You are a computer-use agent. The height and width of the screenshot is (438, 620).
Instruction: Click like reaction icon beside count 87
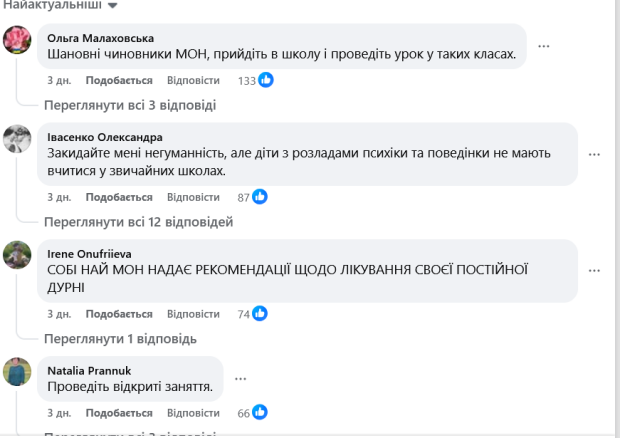(259, 197)
